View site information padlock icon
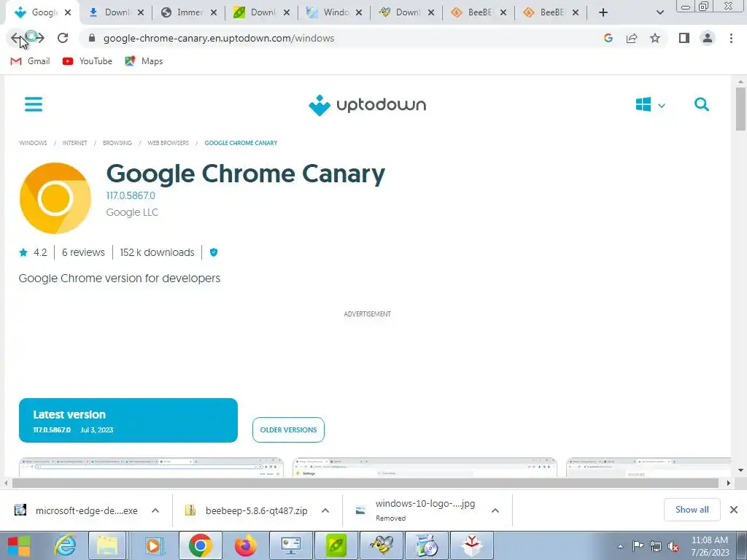Viewport: 747px width, 560px height. pyautogui.click(x=91, y=38)
